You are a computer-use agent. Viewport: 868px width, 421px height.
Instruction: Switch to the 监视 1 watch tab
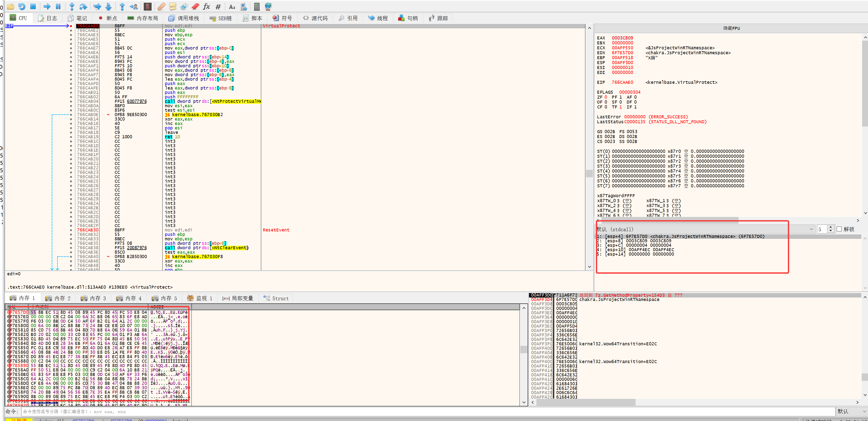(200, 298)
